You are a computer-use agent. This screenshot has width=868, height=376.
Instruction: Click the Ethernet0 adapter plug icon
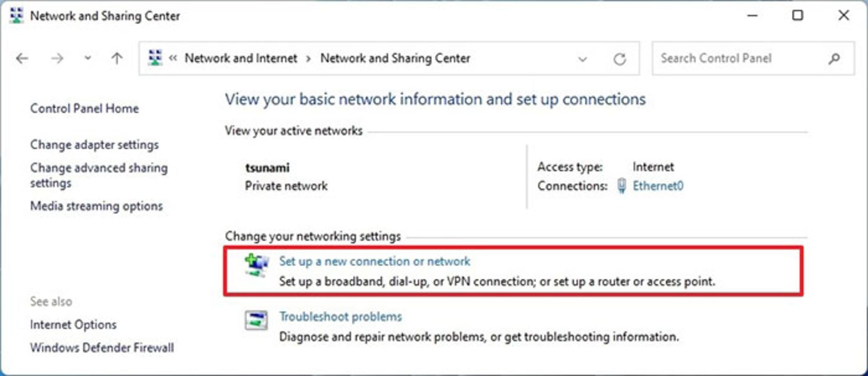click(x=622, y=186)
